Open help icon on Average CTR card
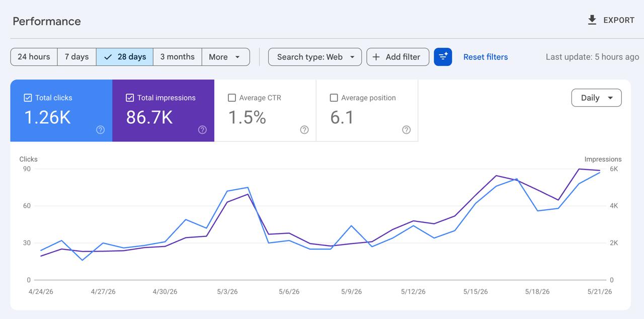 [304, 130]
